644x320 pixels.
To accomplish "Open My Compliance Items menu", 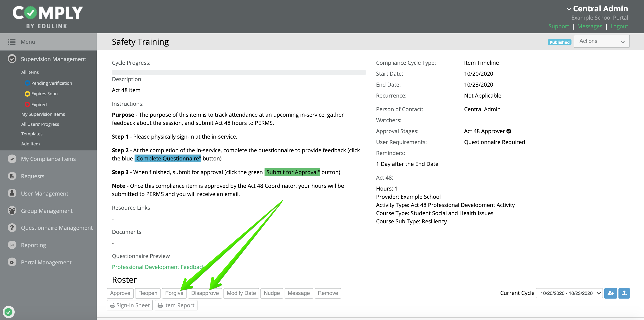I will pos(48,159).
